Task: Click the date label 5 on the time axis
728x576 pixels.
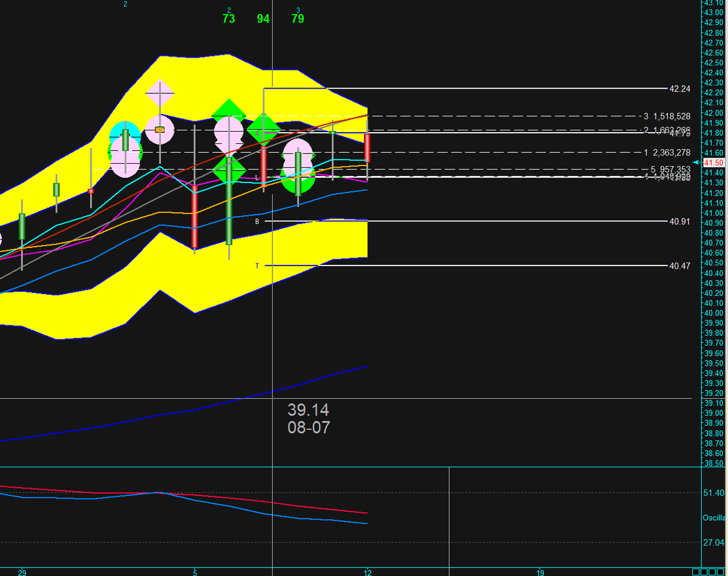Action: (195, 572)
